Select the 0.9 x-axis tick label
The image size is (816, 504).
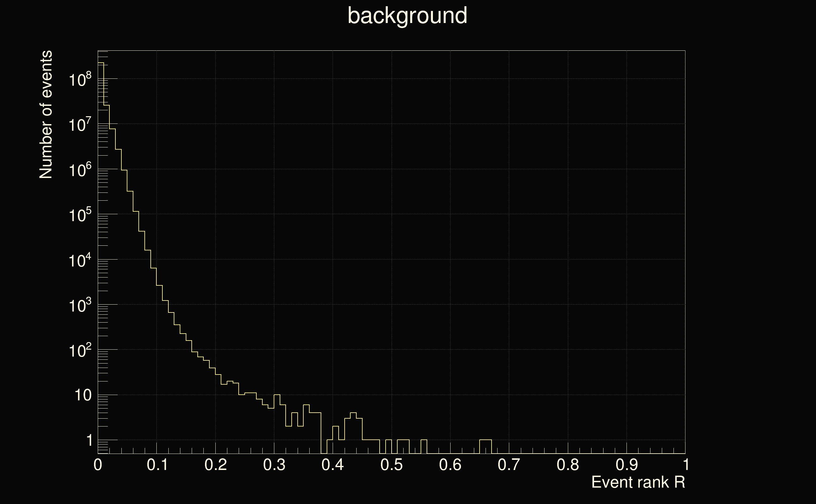point(627,465)
